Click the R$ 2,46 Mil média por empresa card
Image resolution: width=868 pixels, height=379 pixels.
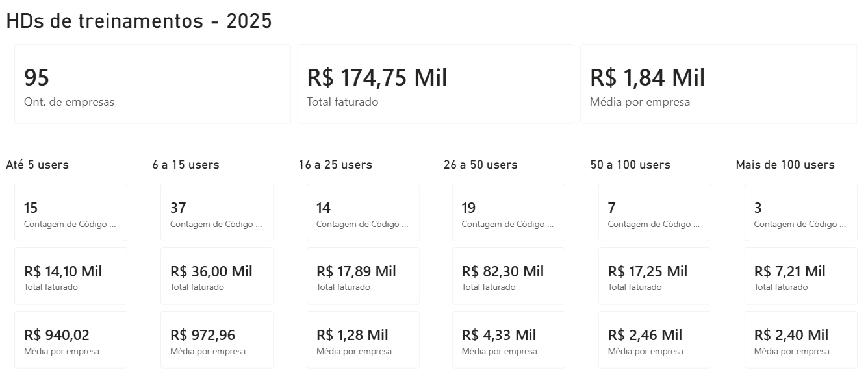tap(655, 339)
